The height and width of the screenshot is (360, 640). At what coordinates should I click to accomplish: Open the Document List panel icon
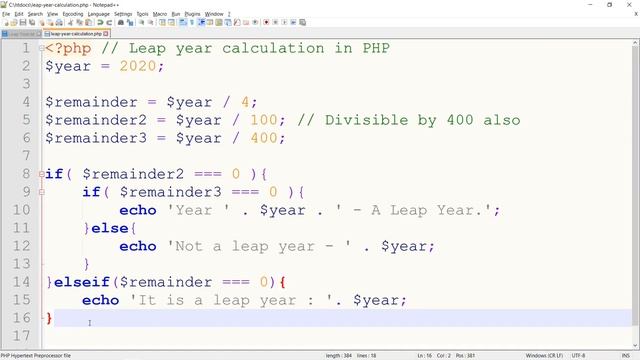[x=227, y=22]
